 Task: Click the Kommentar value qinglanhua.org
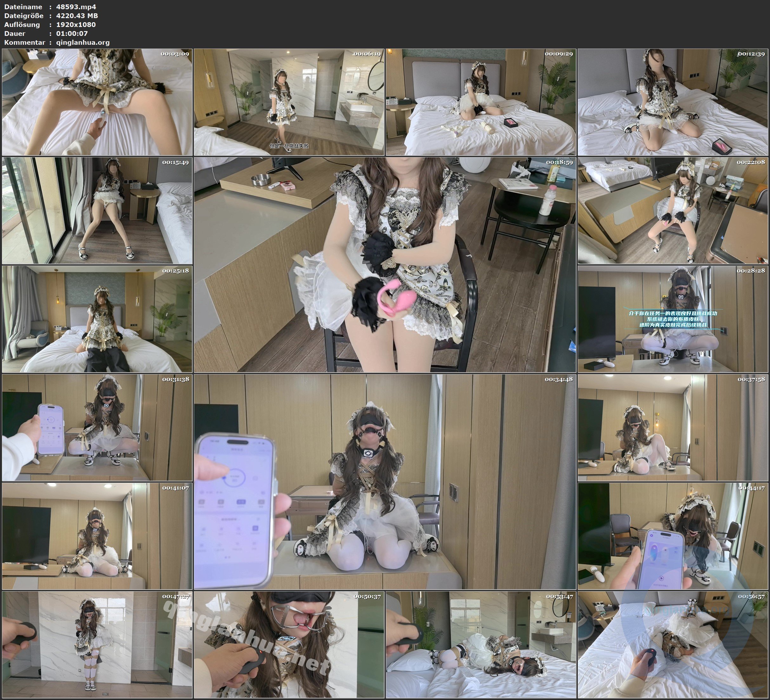click(x=83, y=43)
